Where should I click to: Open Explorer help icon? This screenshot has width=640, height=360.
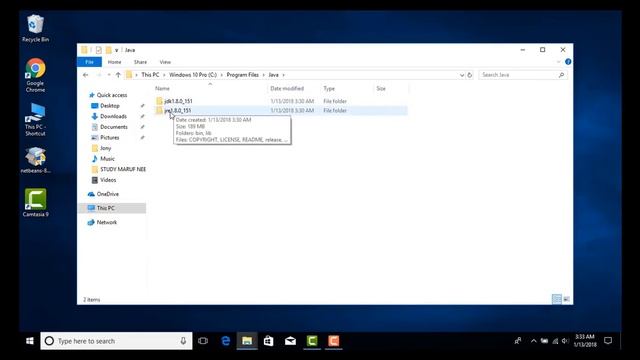coord(568,62)
